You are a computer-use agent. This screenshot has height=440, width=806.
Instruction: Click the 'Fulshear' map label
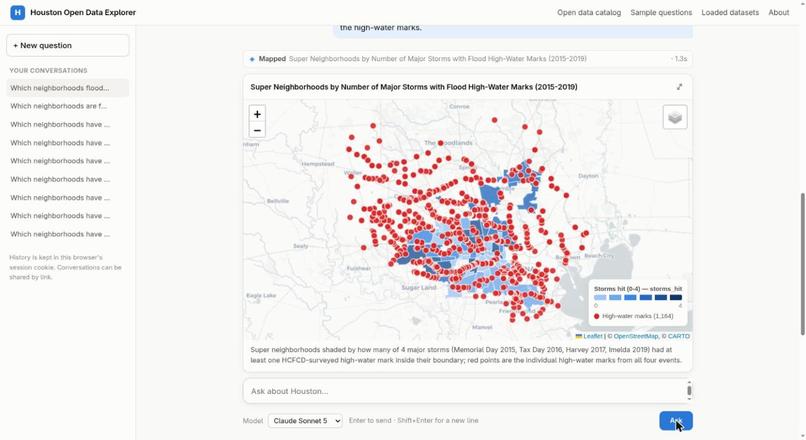pos(358,268)
